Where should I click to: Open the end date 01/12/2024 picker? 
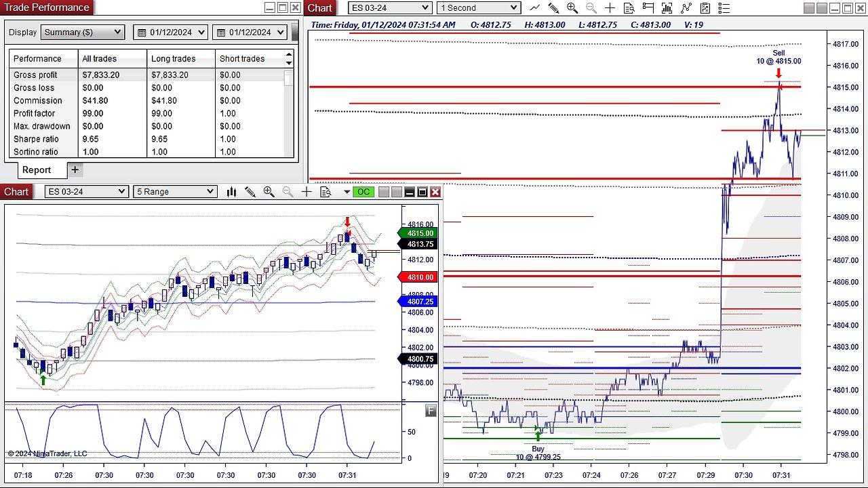(249, 32)
